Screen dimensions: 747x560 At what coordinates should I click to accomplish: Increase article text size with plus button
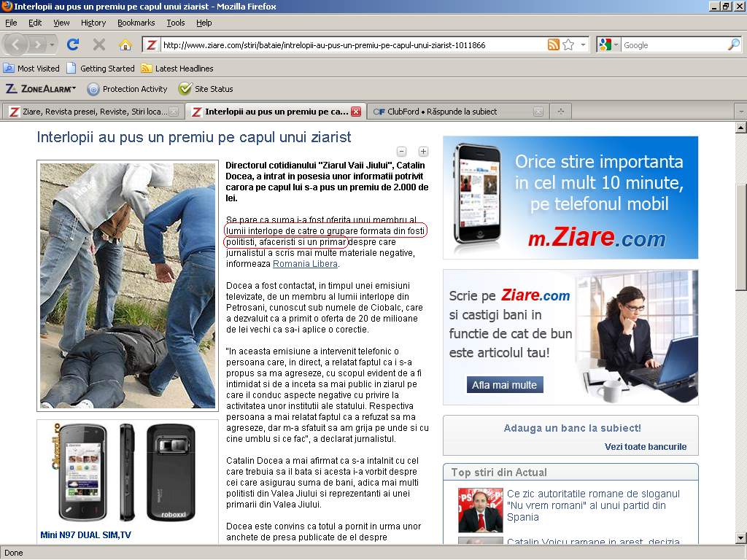423,152
